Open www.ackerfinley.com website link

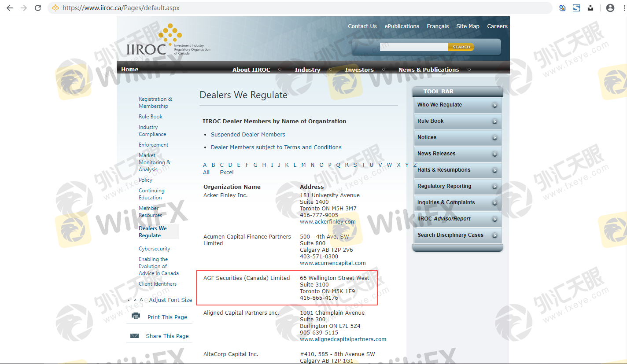[x=328, y=222]
